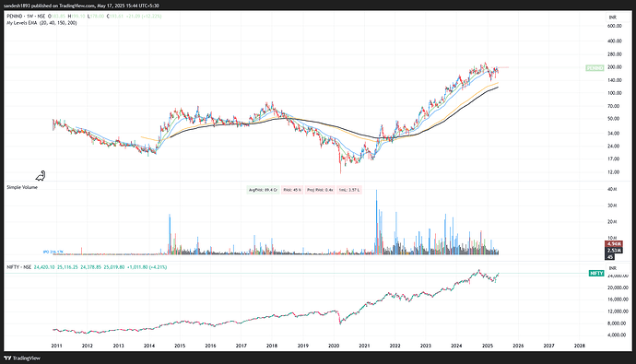Click the RVol 45 % badge
Viewport: 636px width, 364px height.
[x=292, y=190]
